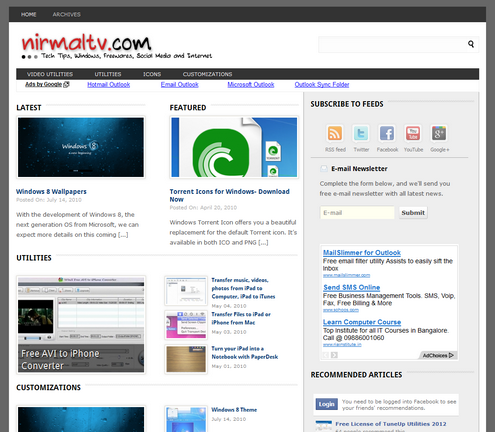Screen dimensions: 495x432
Task: Click the ad previous arrow
Action: point(326,355)
